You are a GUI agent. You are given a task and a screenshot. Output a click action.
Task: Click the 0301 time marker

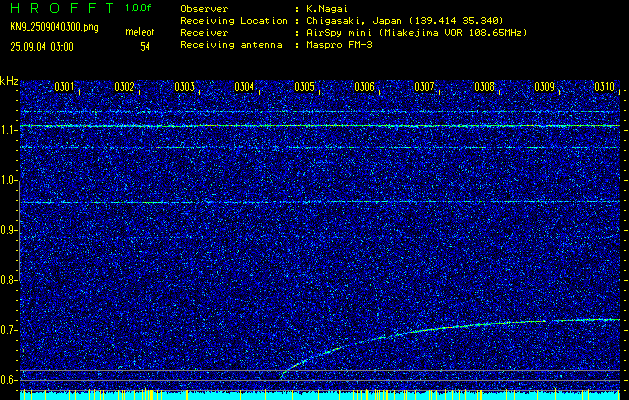click(64, 87)
